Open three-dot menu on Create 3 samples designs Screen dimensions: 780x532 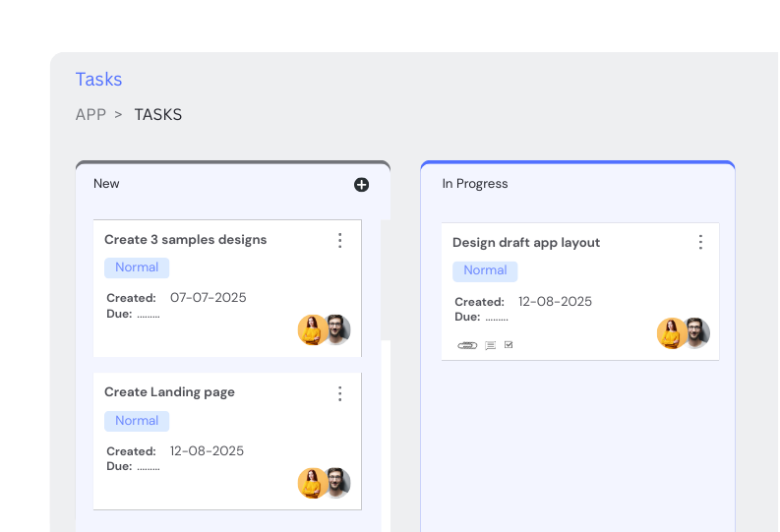click(x=339, y=240)
